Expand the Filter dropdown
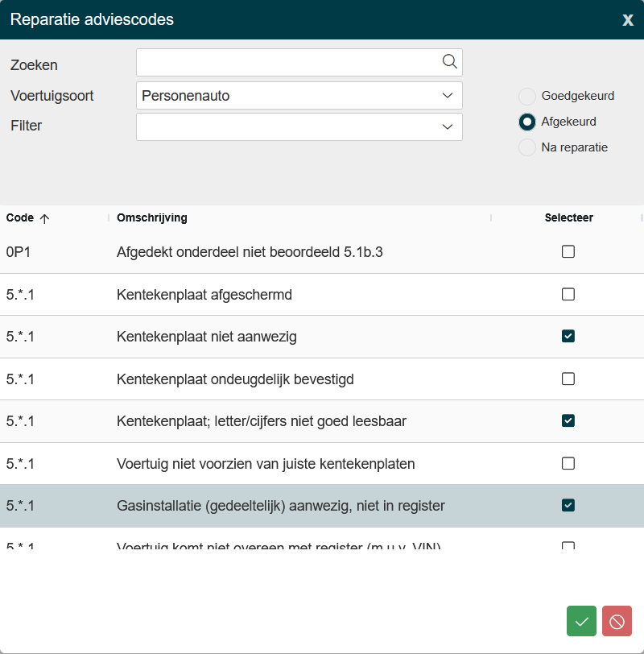Viewport: 644px width, 654px height. pyautogui.click(x=448, y=126)
